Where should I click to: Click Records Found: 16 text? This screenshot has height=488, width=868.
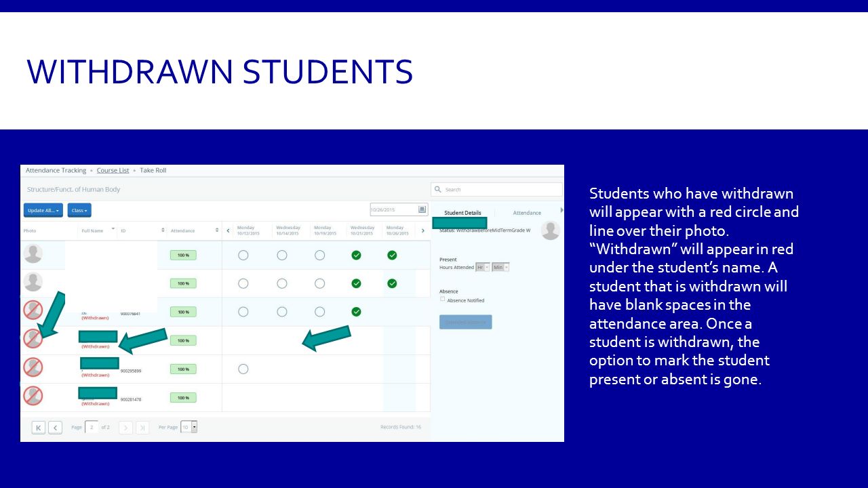pos(401,427)
